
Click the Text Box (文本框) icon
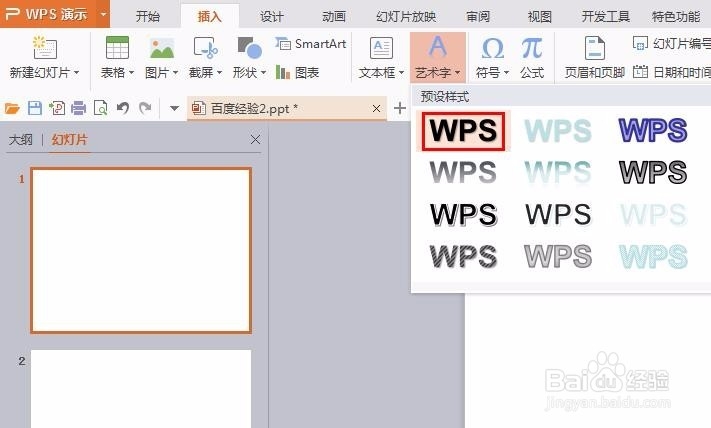(x=381, y=48)
